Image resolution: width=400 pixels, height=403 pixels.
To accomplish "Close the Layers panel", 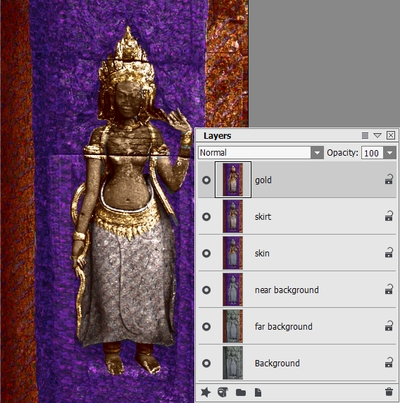I will click(x=391, y=135).
